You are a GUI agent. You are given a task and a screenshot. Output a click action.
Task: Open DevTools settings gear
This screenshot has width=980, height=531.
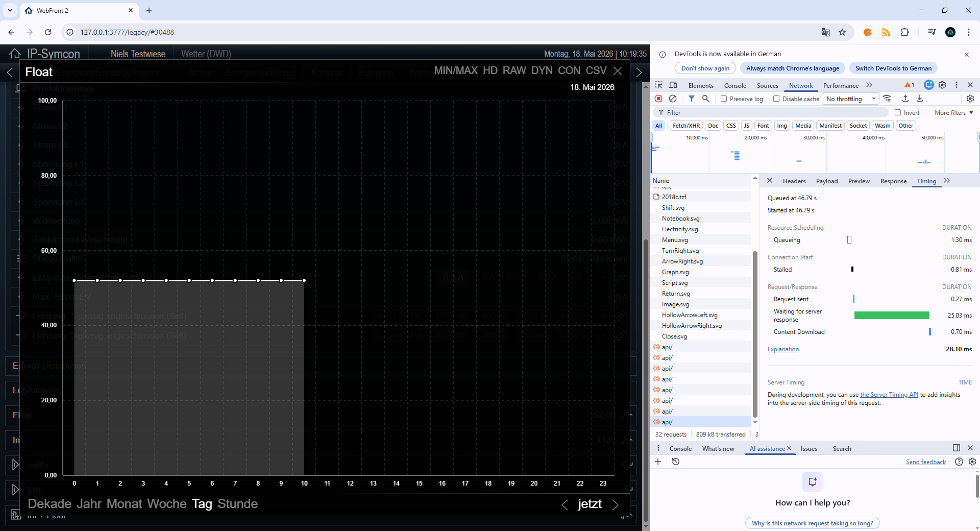(942, 85)
